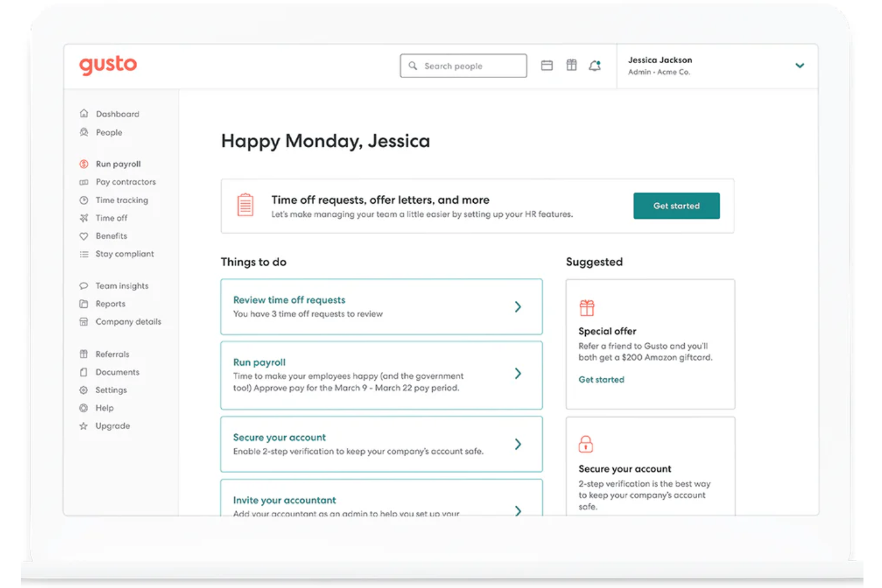Open Stay compliant from the sidebar
882x588 pixels.
tap(125, 254)
